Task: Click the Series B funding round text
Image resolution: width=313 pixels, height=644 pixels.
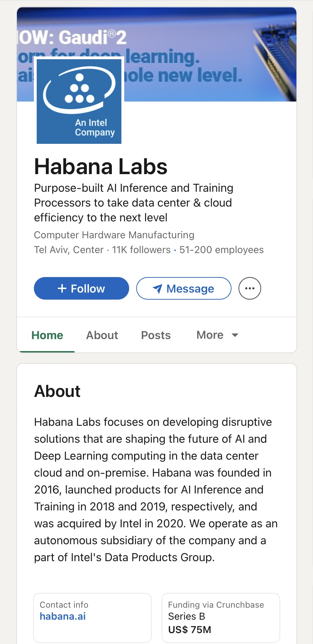Action: pos(187,616)
